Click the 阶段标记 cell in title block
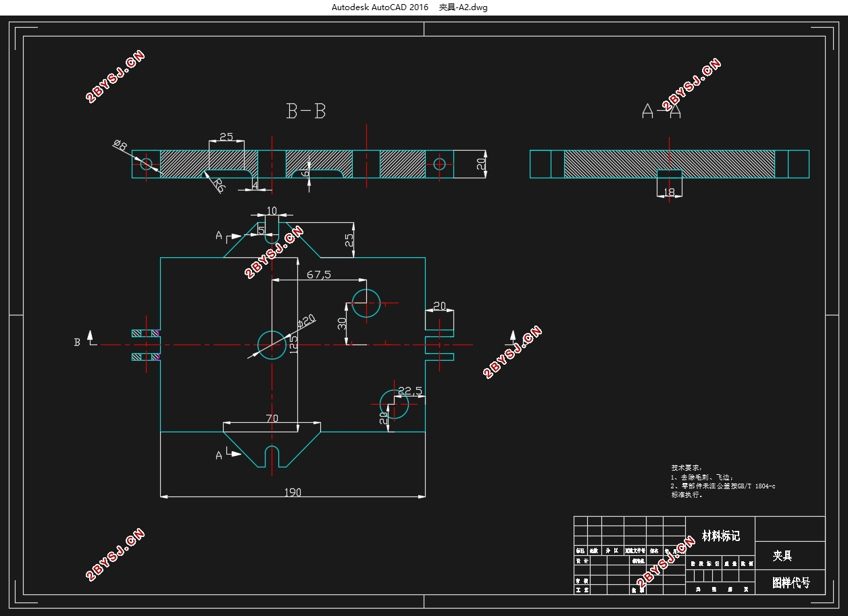The width and height of the screenshot is (848, 616). point(704,563)
